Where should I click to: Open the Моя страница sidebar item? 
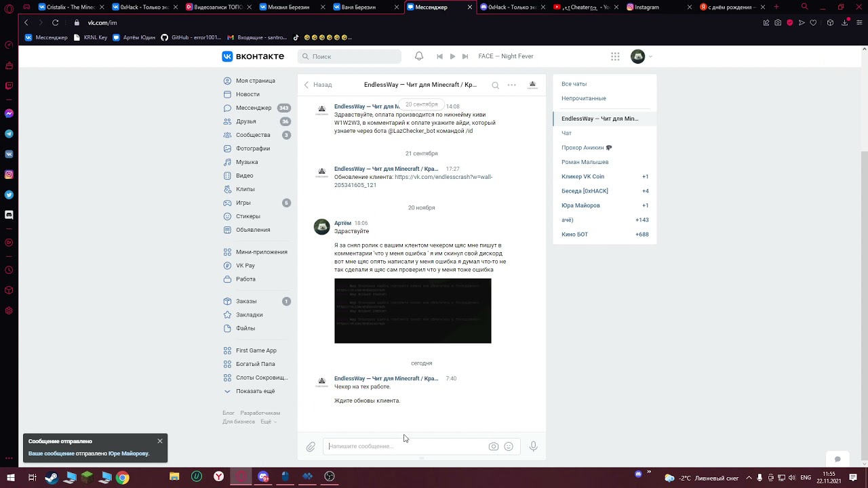point(256,81)
